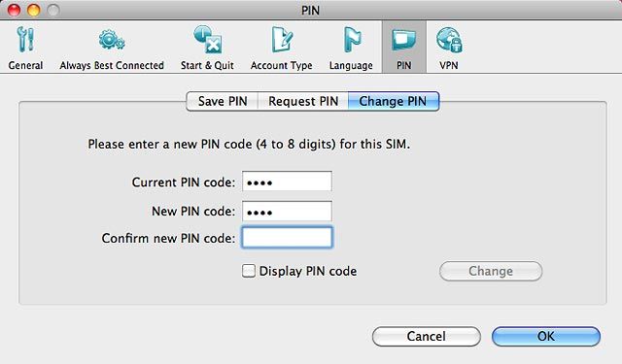Click the Cancel button
622x364 pixels.
[427, 336]
